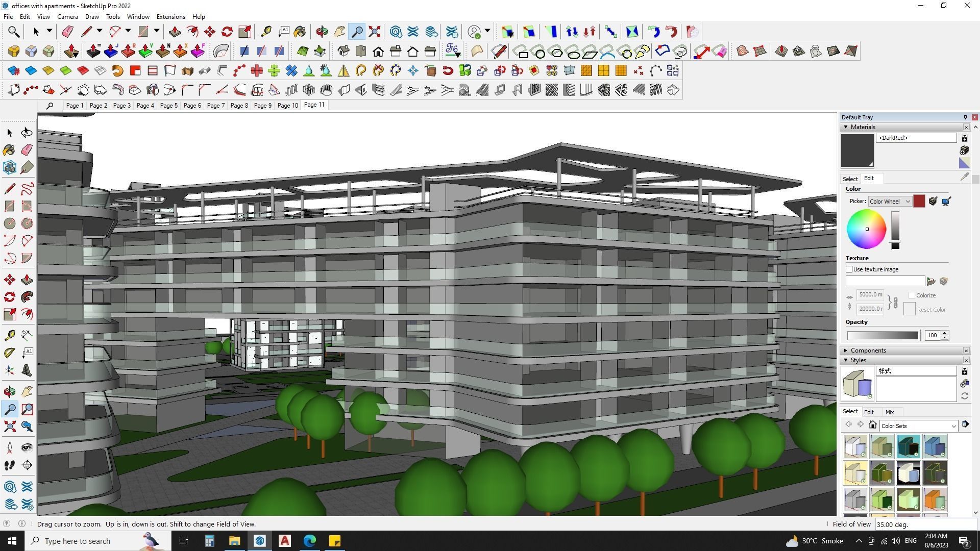Screen dimensions: 980x551
Task: Click the sample paint eyedropper in Materials
Action: (x=964, y=177)
